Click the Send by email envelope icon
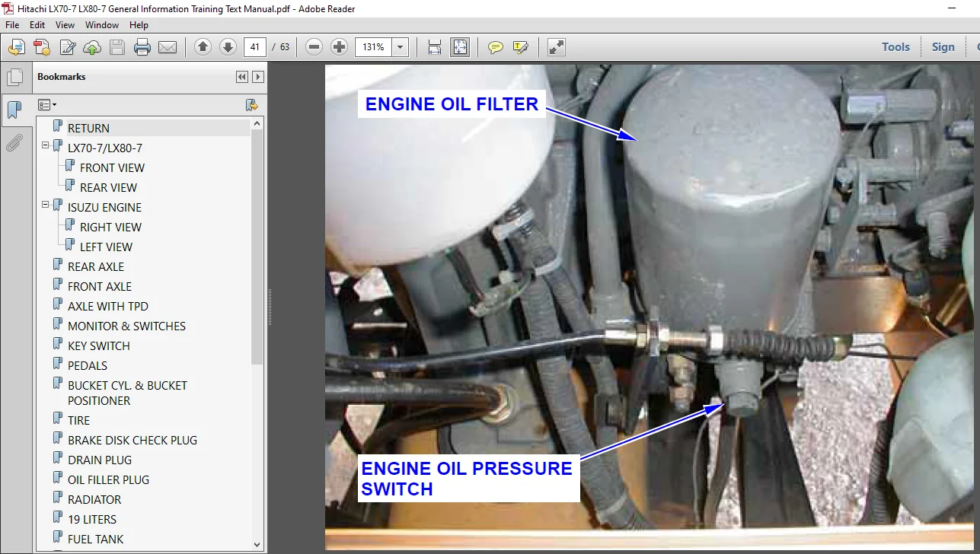Image resolution: width=980 pixels, height=554 pixels. [168, 47]
